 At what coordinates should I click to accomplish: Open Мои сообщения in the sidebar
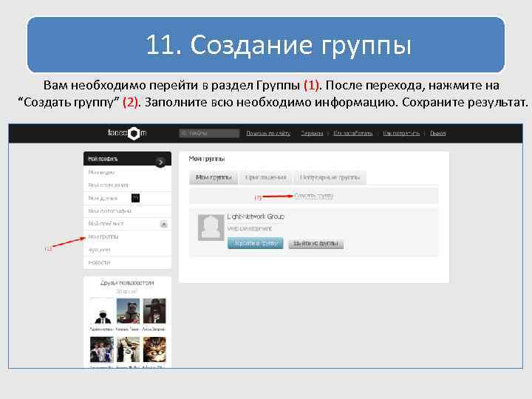point(109,185)
